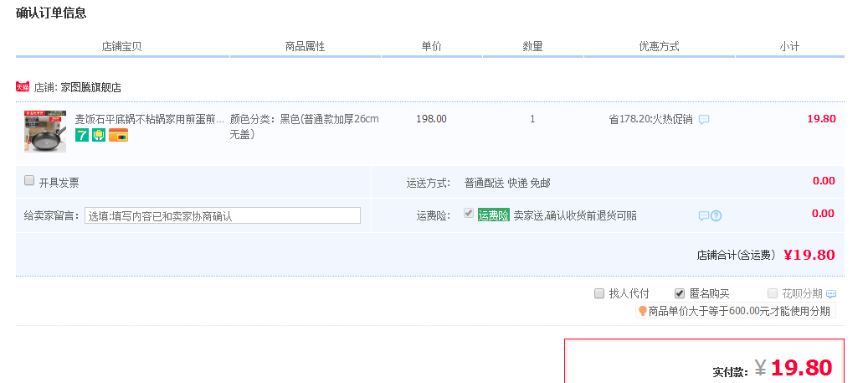Click the comment bubble next to 花呗分期

(831, 294)
